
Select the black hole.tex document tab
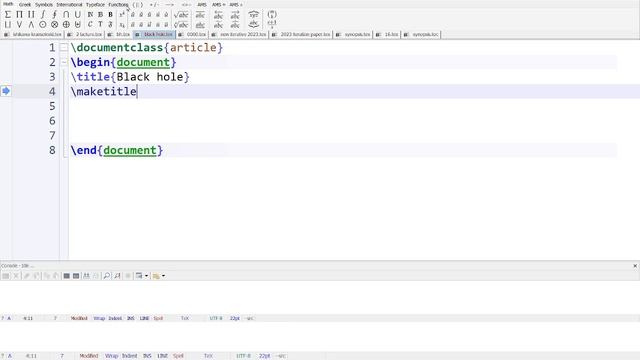(154, 35)
